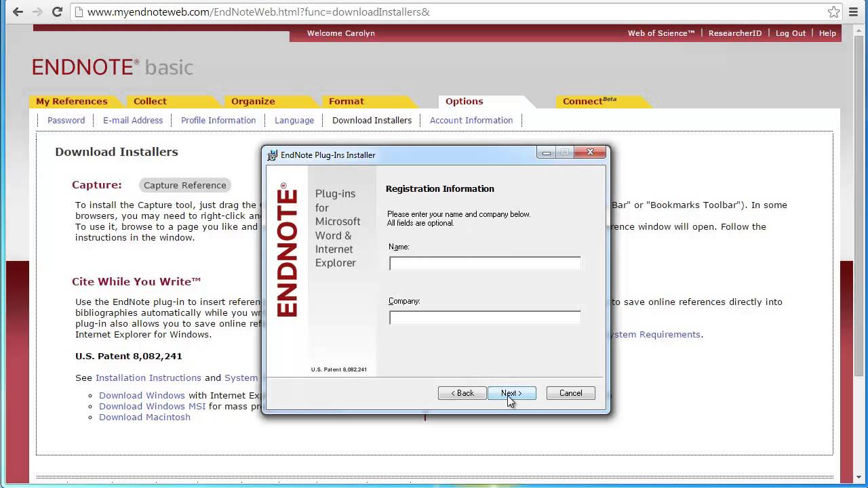The height and width of the screenshot is (488, 868).
Task: Close the EndNote Plug-Ins Installer window
Action: click(x=590, y=152)
